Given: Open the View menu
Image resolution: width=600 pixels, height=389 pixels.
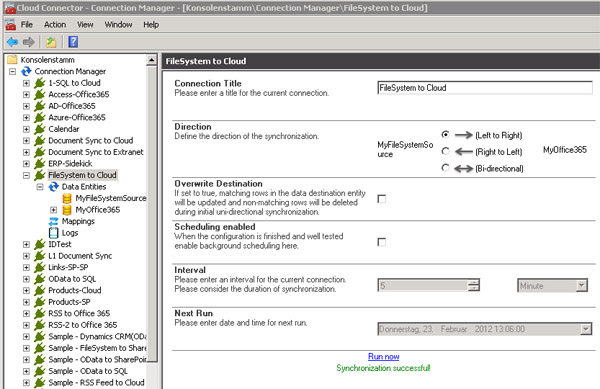Looking at the screenshot, I should pos(85,24).
